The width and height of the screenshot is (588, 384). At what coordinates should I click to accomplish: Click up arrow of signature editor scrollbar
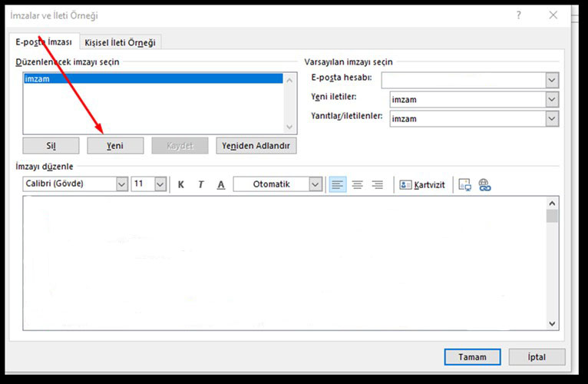(x=552, y=204)
